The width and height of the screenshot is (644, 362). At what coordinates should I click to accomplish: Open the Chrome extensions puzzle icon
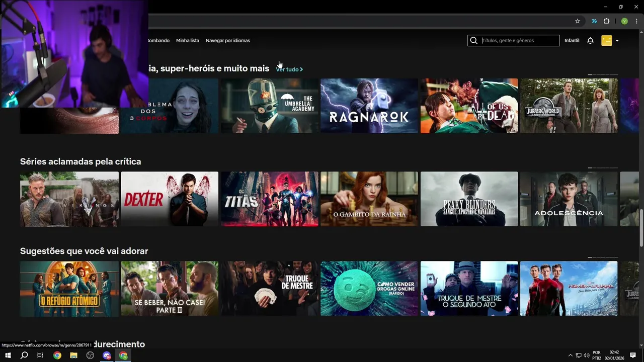(x=606, y=21)
